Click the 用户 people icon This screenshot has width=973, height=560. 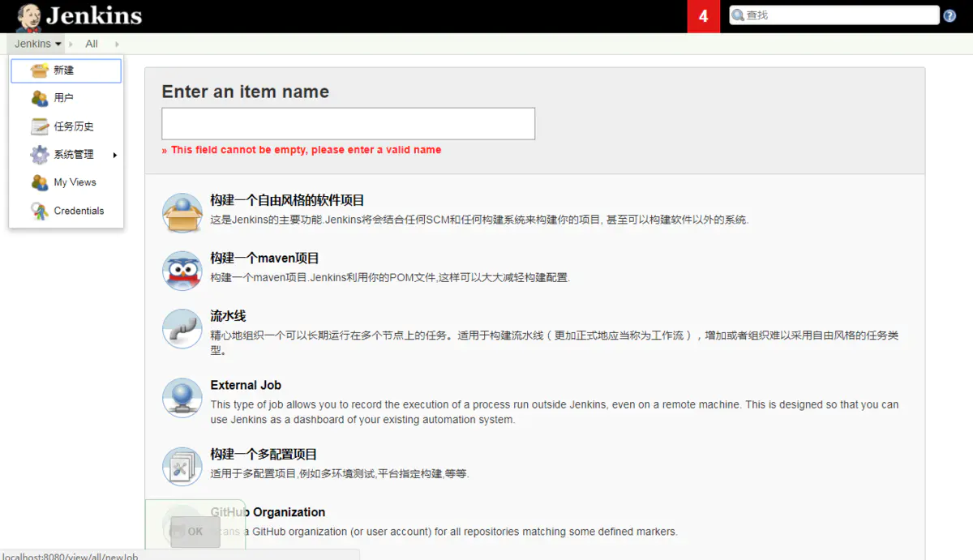(x=40, y=98)
